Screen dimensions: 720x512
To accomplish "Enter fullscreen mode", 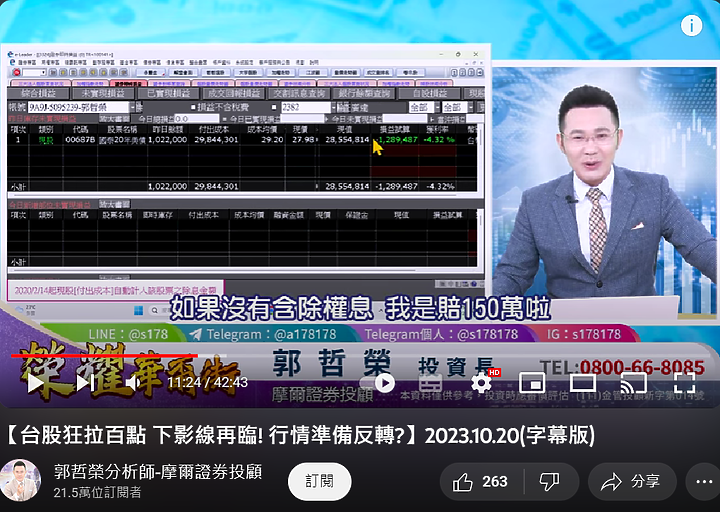I will pyautogui.click(x=684, y=382).
